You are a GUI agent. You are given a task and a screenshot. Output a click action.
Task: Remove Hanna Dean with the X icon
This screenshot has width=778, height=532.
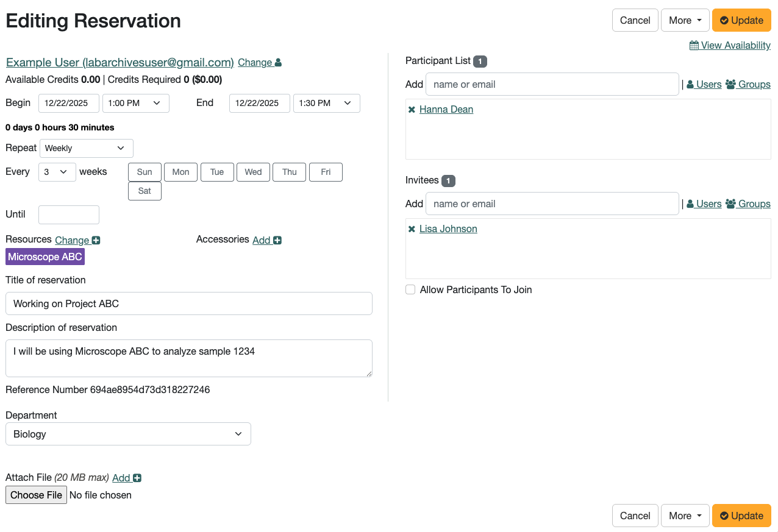[x=412, y=110]
